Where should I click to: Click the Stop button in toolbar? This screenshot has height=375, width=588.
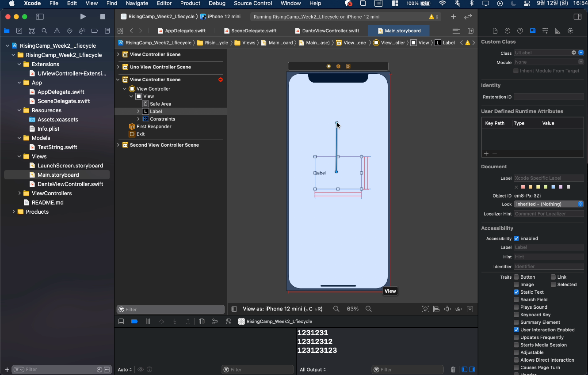[103, 17]
